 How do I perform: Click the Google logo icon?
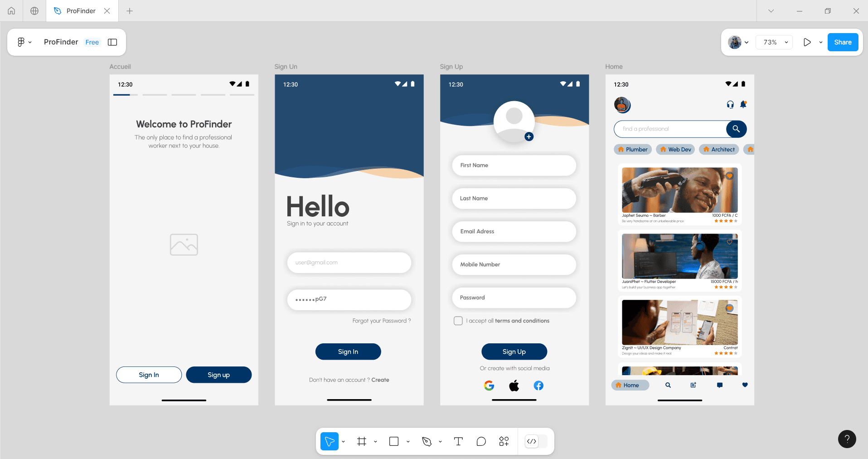click(x=489, y=386)
